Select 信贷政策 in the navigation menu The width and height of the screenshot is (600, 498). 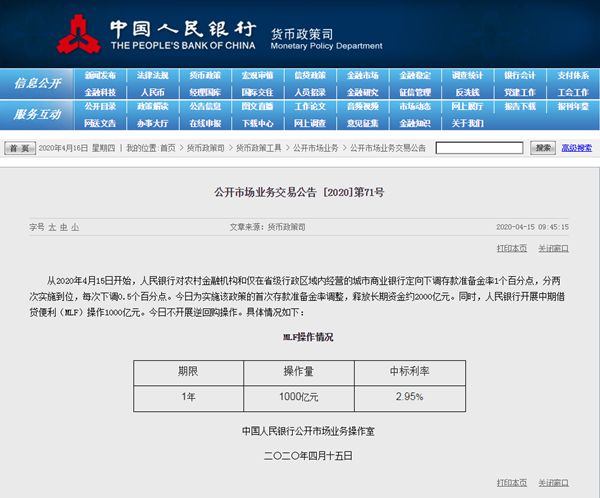point(310,75)
